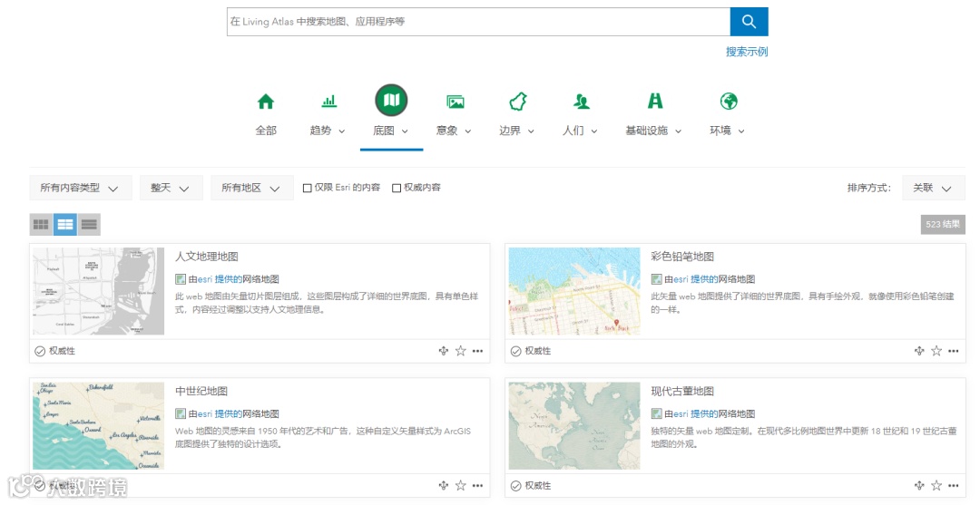Enable 权威内容 checkbox
Image resolution: width=980 pixels, height=505 pixels.
pyautogui.click(x=397, y=188)
